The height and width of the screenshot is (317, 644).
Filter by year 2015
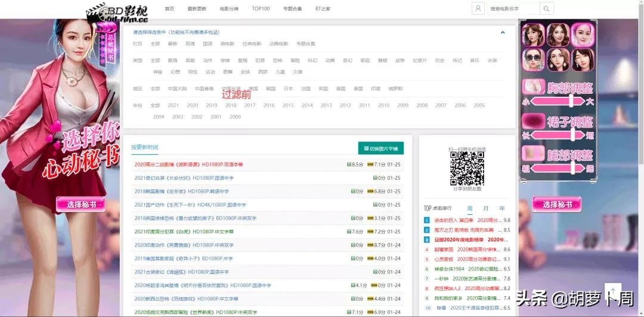tap(288, 105)
